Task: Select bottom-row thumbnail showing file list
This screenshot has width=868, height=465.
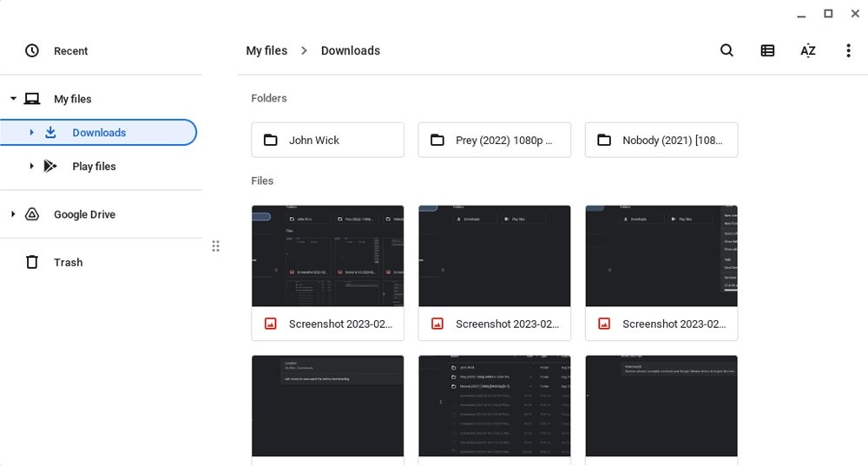Action: pyautogui.click(x=495, y=406)
